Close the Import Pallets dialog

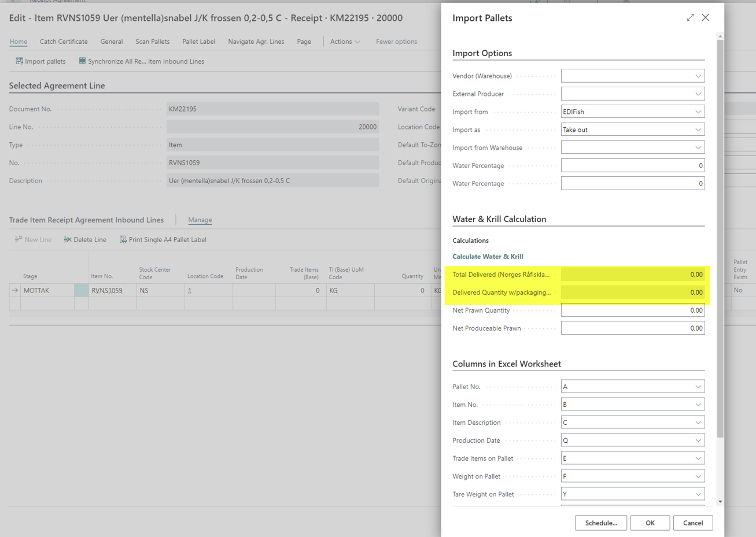(x=705, y=18)
